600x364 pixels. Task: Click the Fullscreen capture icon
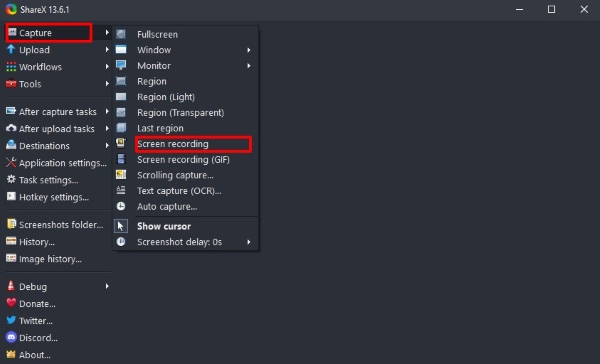[121, 34]
